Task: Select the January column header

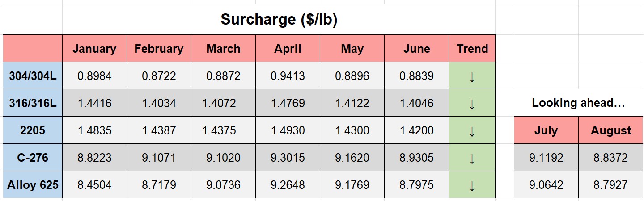Action: pos(94,48)
